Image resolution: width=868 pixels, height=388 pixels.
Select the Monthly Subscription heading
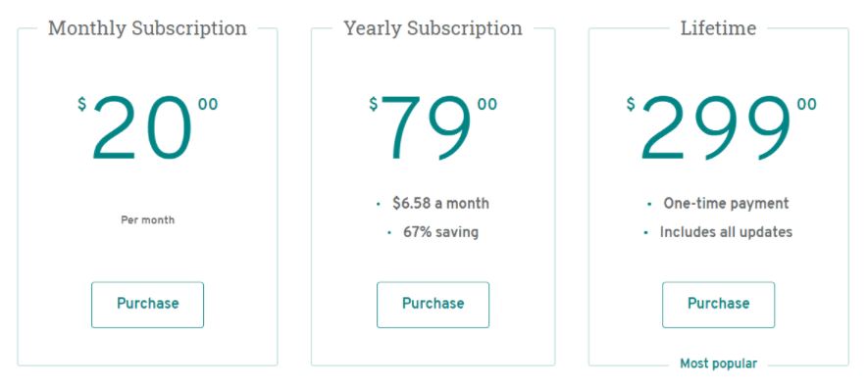(147, 28)
